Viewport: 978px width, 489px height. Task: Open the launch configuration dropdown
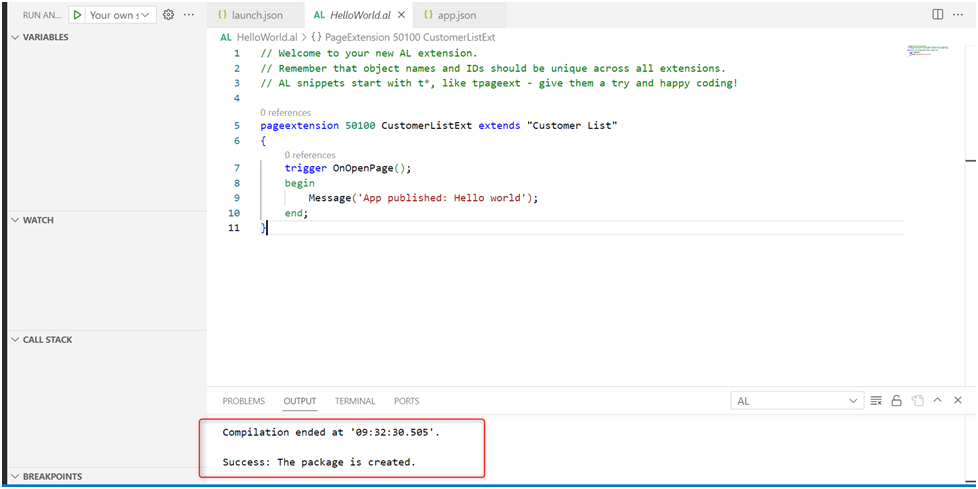118,15
